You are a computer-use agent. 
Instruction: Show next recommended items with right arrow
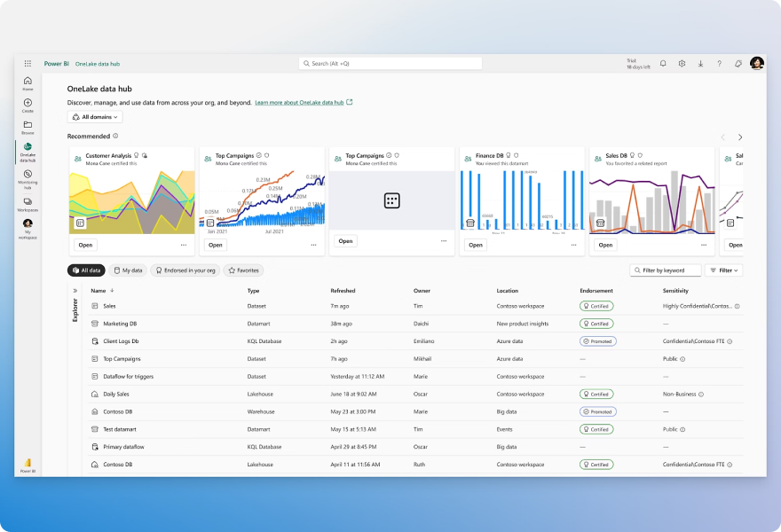click(x=740, y=137)
